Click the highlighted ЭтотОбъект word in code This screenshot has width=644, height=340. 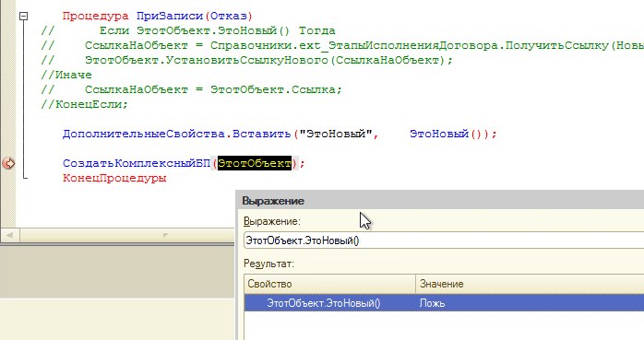click(x=255, y=163)
